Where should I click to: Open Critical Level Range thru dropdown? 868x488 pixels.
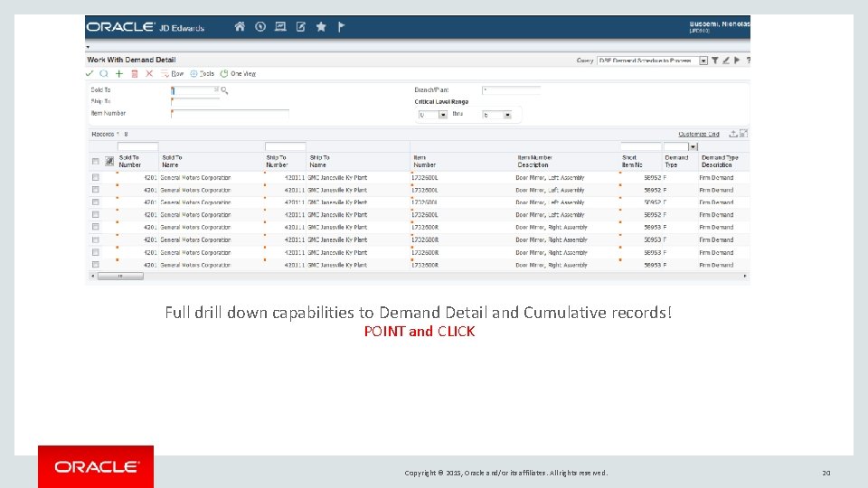point(507,115)
